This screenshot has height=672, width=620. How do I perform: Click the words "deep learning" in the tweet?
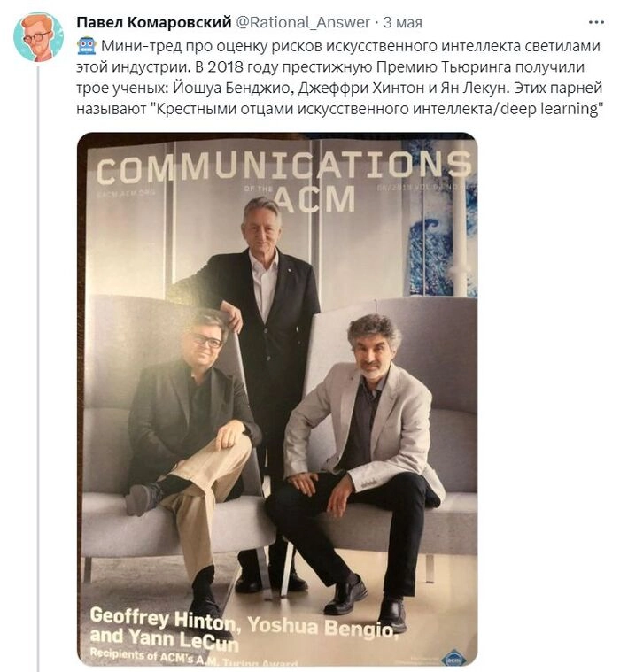(551, 110)
